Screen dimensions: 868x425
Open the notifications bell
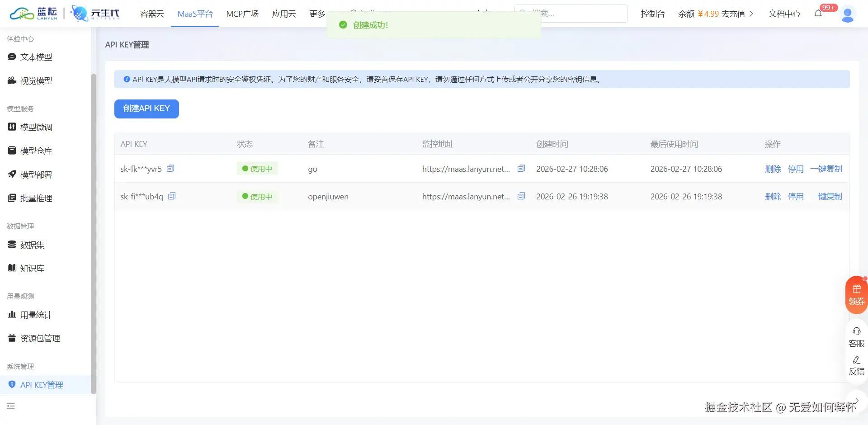818,14
